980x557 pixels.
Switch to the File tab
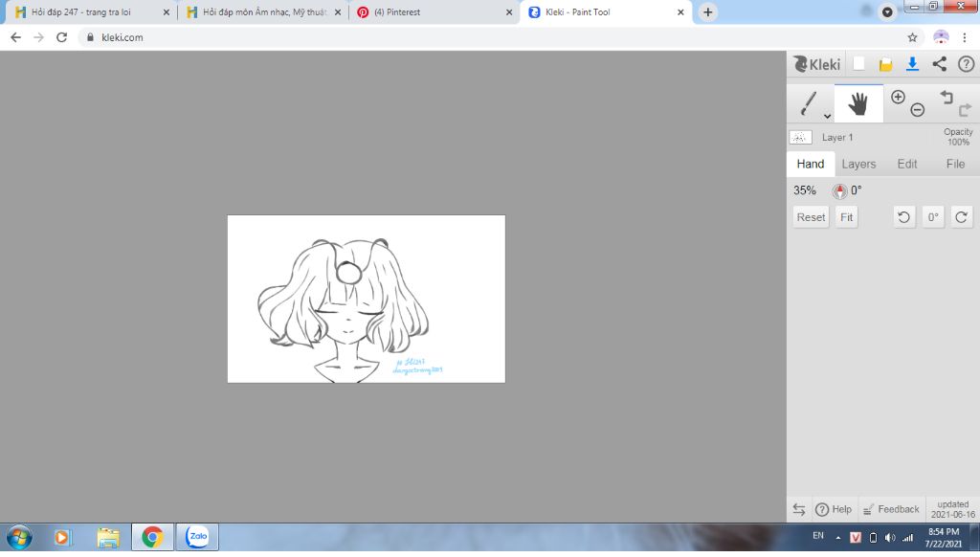(955, 164)
